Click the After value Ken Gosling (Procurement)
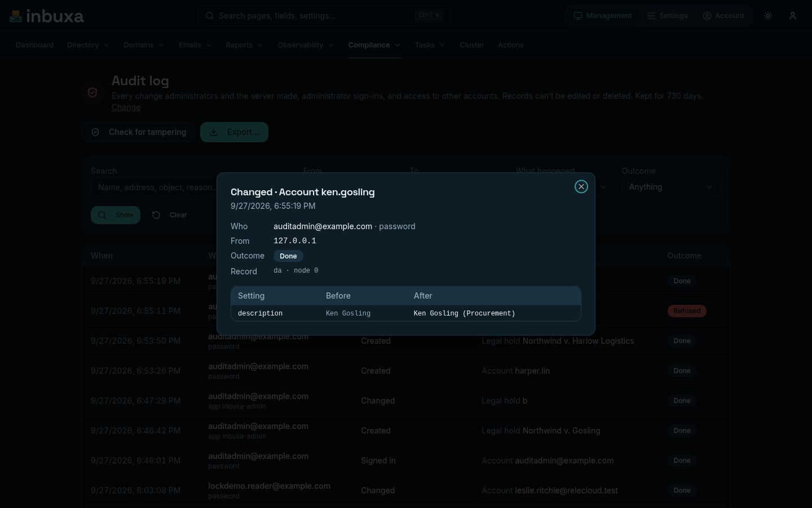This screenshot has width=812, height=508. (465, 313)
